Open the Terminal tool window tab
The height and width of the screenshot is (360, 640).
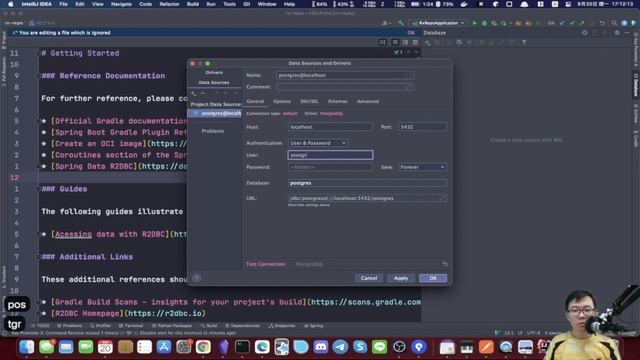(131, 326)
